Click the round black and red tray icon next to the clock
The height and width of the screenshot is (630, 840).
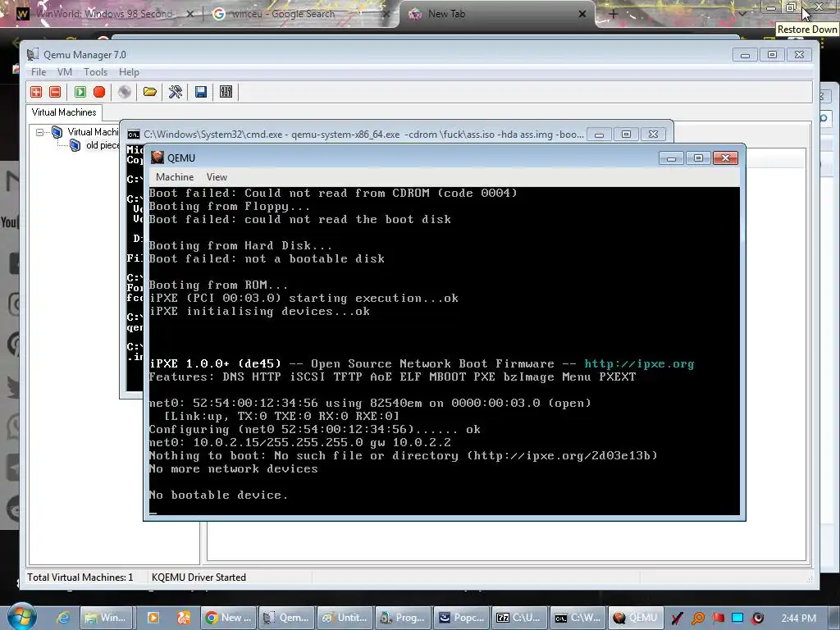coord(757,619)
